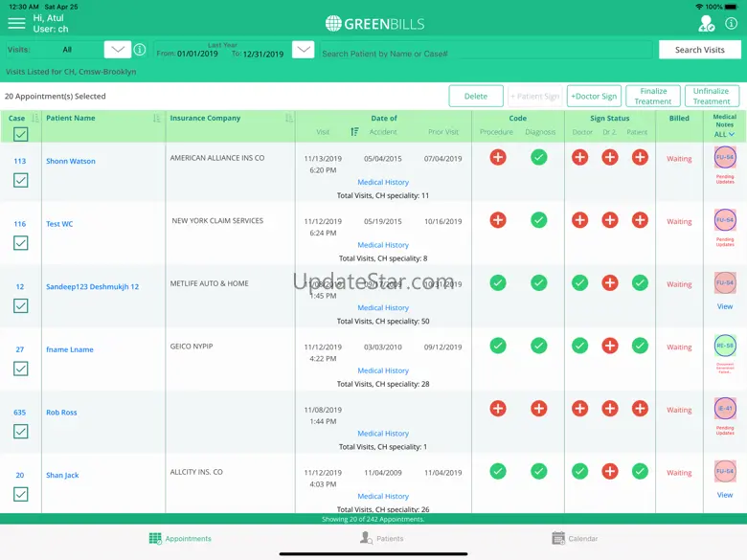Open FU-54 medical note for Shan Jack

click(x=725, y=471)
